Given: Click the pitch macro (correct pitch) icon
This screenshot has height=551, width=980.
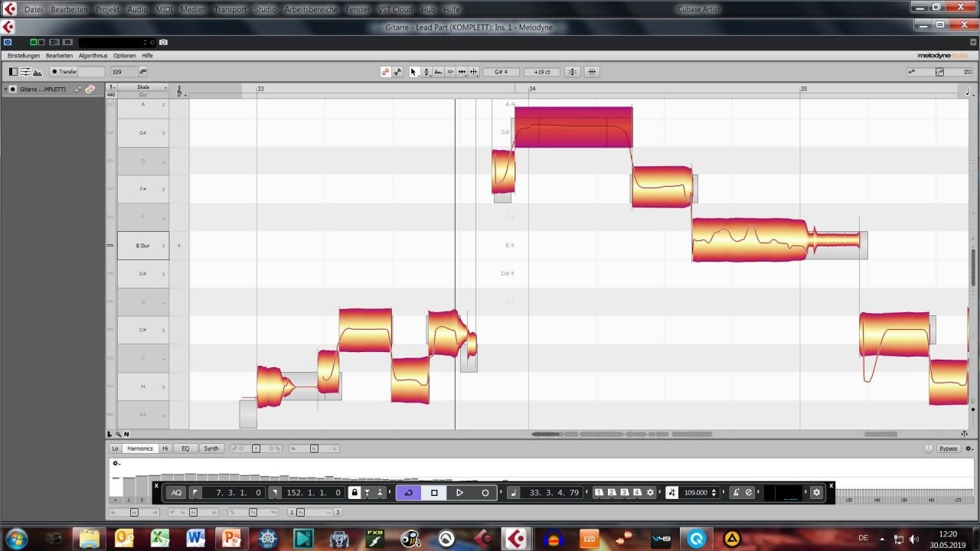Looking at the screenshot, I should [572, 72].
